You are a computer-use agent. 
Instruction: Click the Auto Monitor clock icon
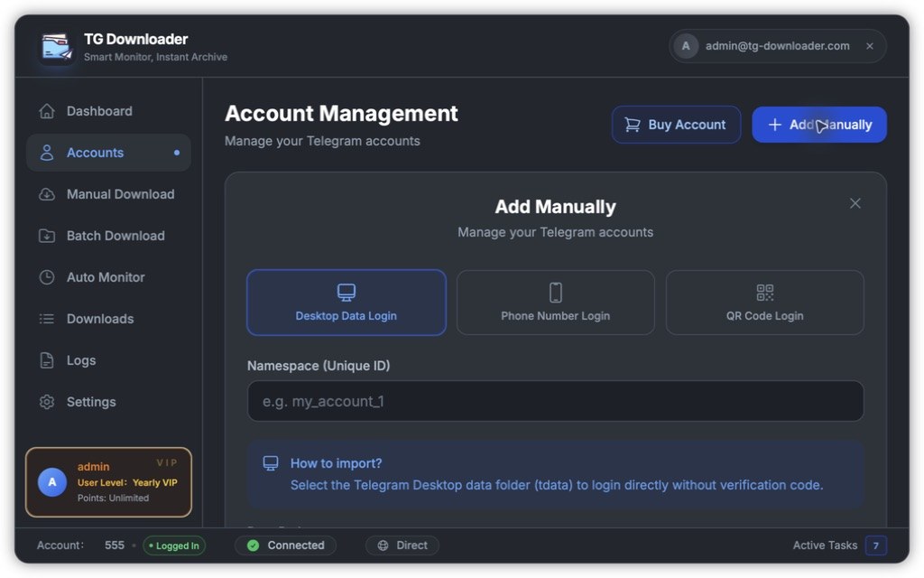[47, 277]
